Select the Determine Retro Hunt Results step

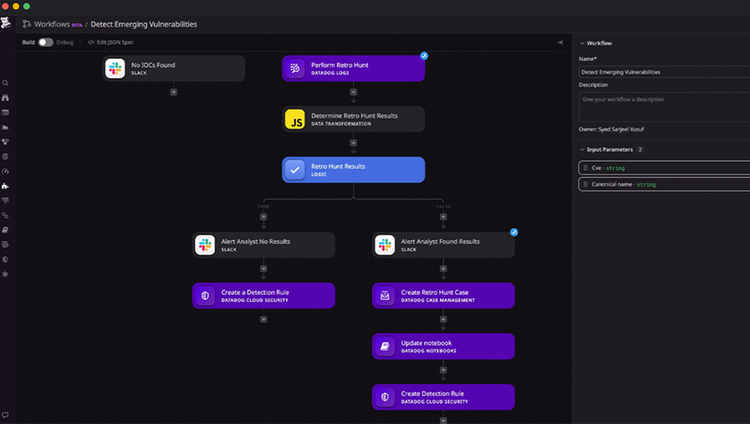coord(353,119)
